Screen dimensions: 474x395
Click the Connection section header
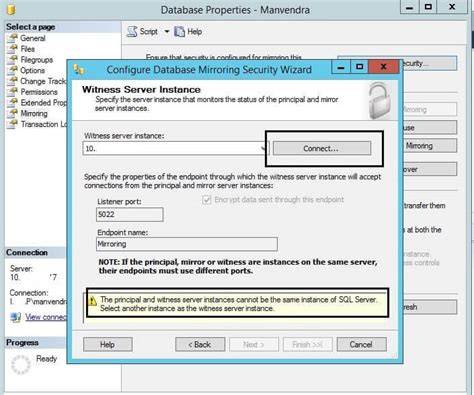click(27, 252)
